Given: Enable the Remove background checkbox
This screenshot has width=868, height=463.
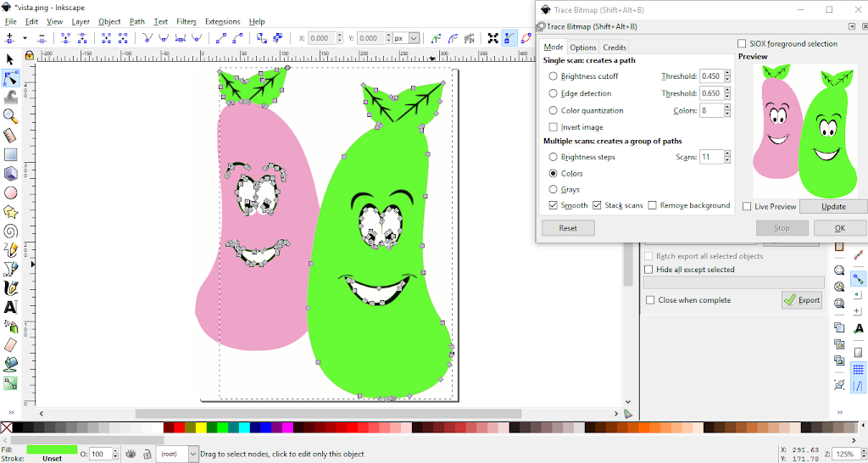Looking at the screenshot, I should click(x=652, y=205).
